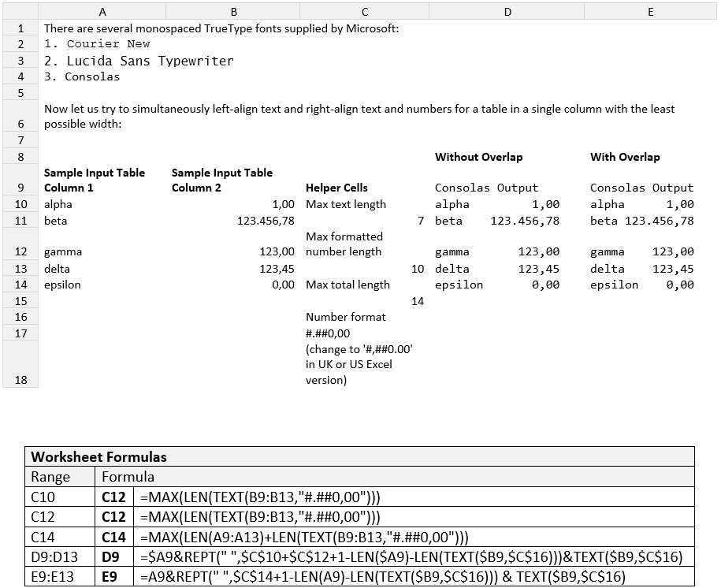Select row 9 header
Screen dimensions: 721x588
(x=20, y=180)
